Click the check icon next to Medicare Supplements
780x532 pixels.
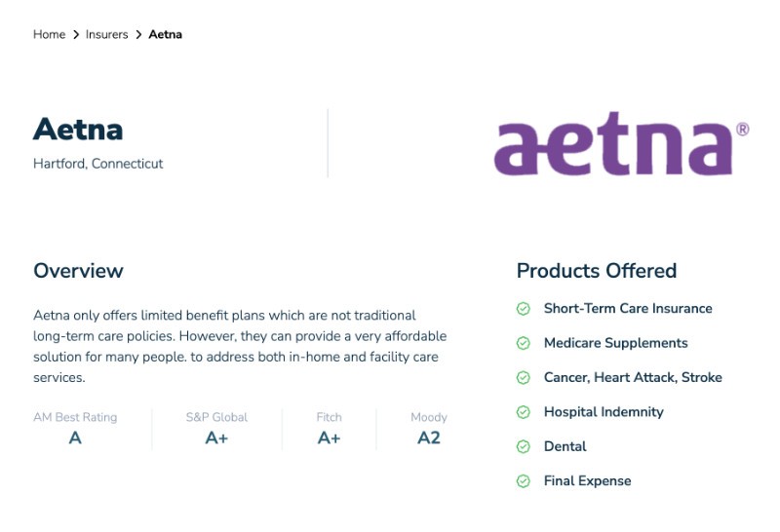(523, 343)
